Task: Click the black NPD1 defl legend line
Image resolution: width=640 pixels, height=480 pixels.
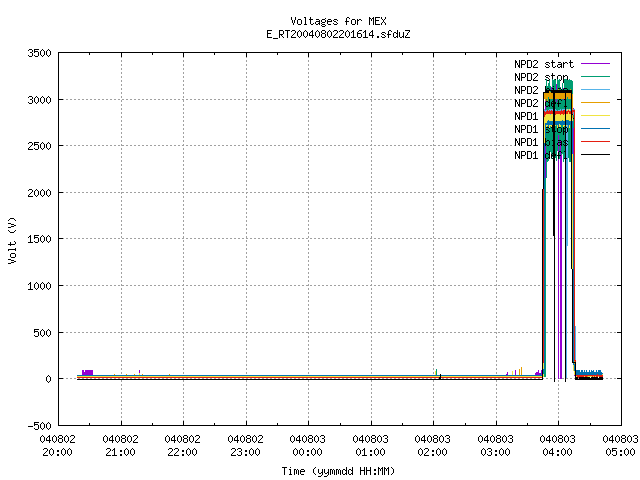Action: 595,155
